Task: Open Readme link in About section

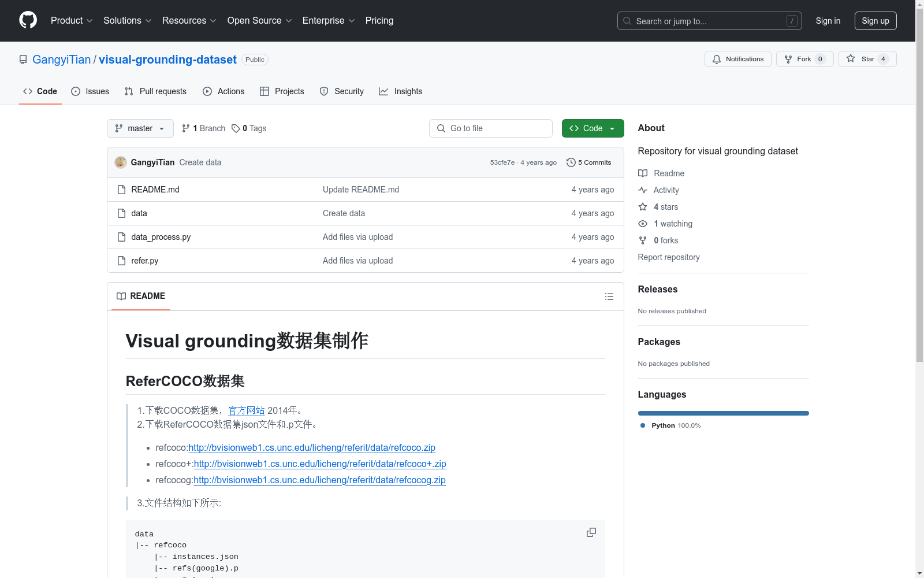Action: click(661, 173)
